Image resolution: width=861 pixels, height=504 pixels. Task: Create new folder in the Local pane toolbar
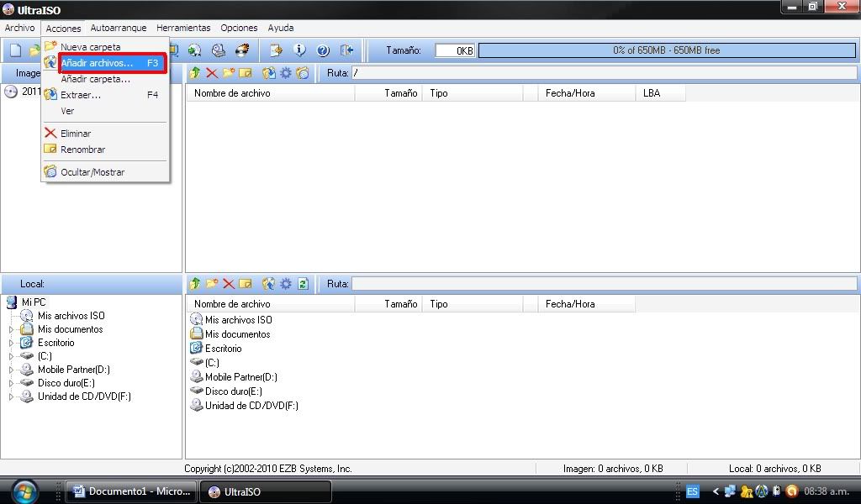212,284
